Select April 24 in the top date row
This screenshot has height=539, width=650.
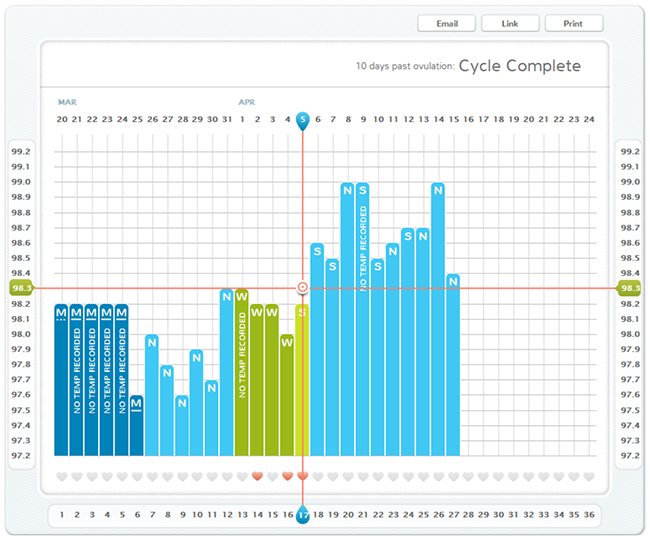point(589,120)
